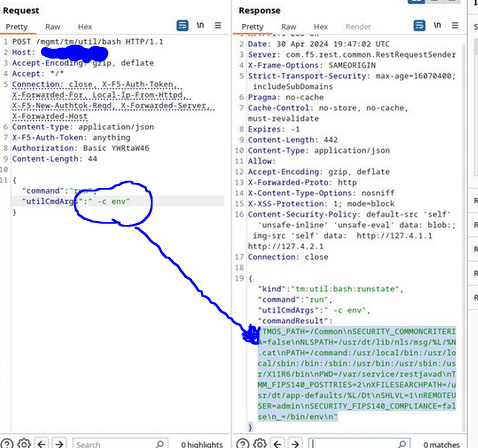
Task: Click the "0 highlights" label under Request
Action: [x=202, y=444]
